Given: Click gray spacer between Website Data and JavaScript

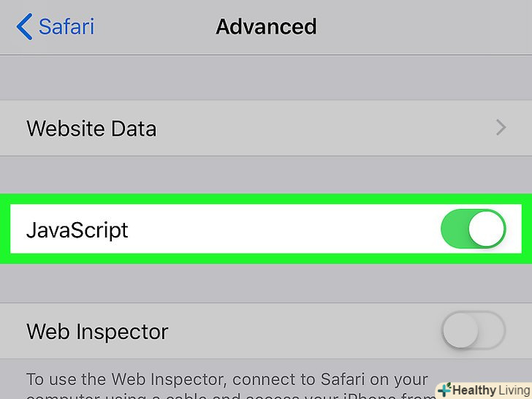Looking at the screenshot, I should pyautogui.click(x=266, y=174).
